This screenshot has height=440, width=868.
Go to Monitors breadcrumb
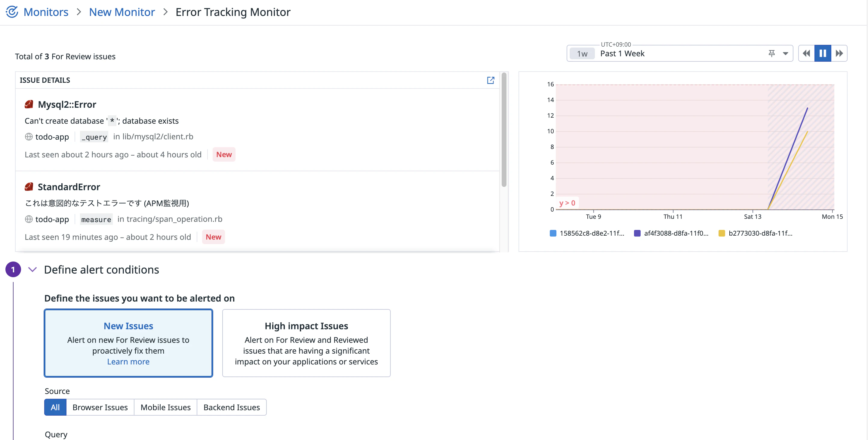(46, 12)
